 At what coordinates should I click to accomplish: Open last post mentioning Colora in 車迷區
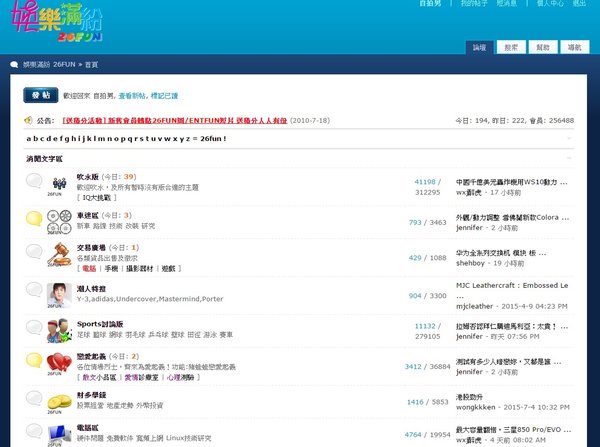point(512,217)
